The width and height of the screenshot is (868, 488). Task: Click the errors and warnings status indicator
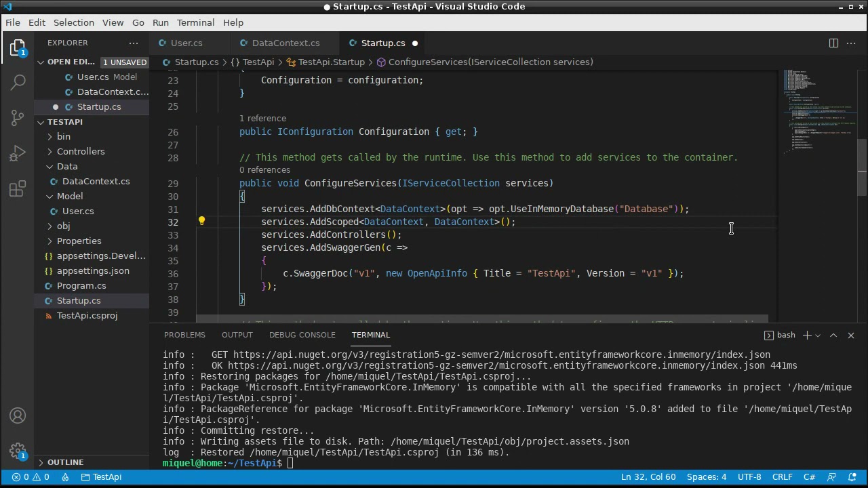31,476
